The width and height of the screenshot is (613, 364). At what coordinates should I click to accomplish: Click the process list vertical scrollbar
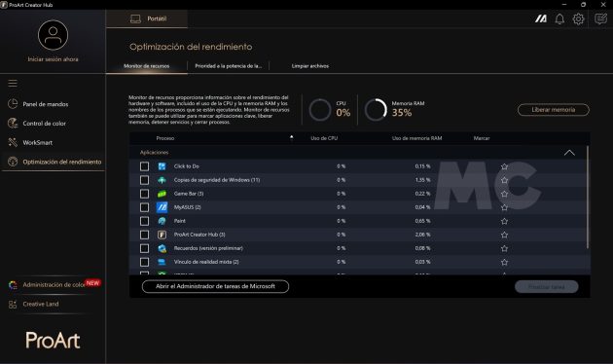tap(587, 197)
